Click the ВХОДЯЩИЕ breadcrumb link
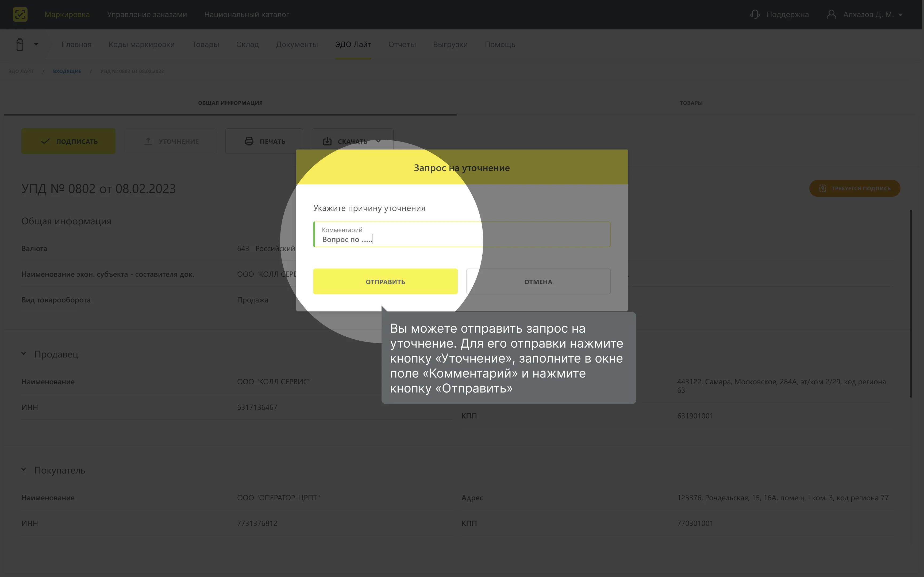The height and width of the screenshot is (577, 924). coord(67,71)
